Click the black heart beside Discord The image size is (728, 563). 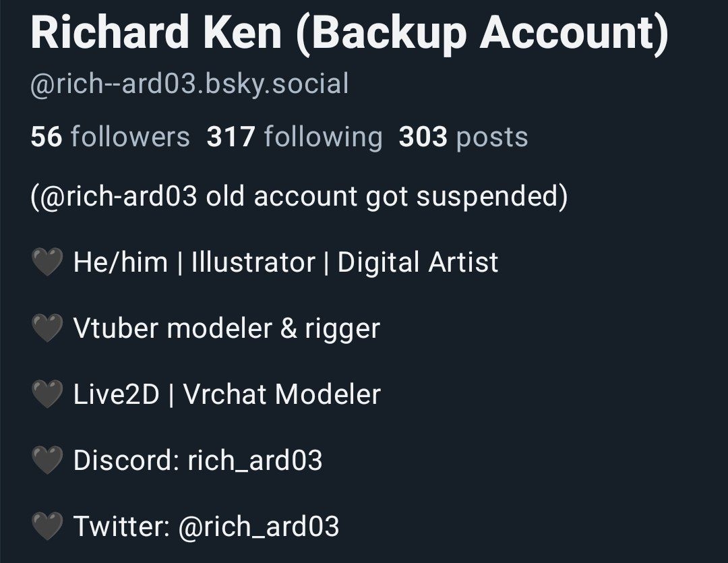click(47, 461)
